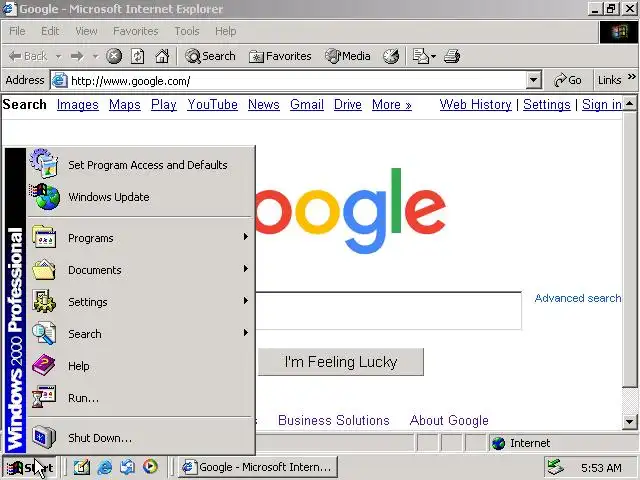Open the Favorites toolbar pane

tap(280, 56)
